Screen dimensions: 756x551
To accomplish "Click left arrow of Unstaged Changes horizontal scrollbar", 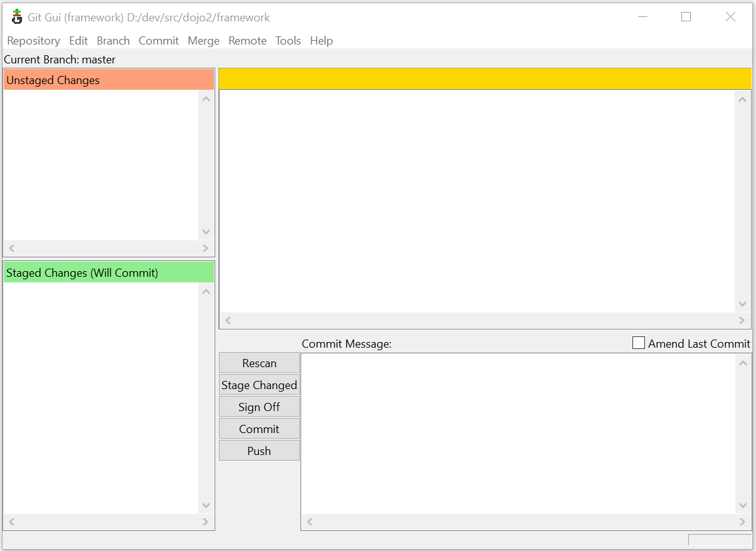I will click(11, 248).
